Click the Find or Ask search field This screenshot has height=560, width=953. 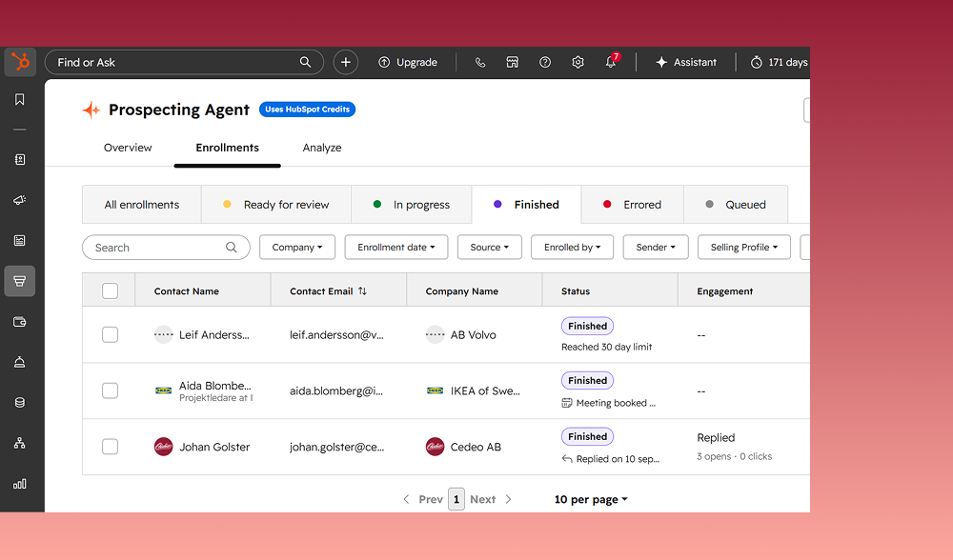[184, 62]
